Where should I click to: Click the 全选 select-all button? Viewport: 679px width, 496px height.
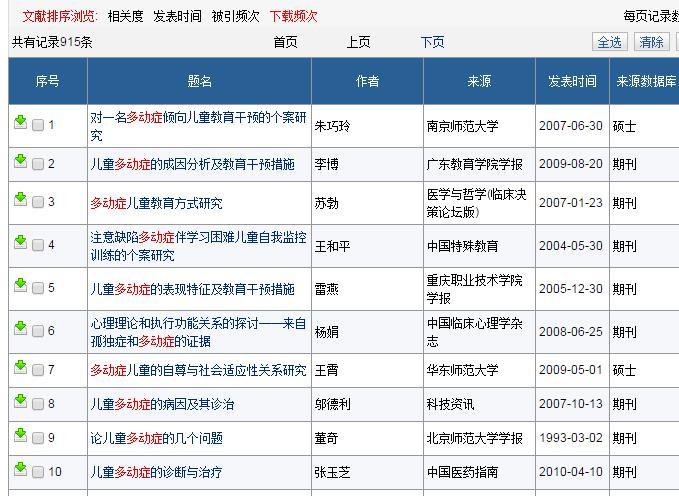tap(610, 42)
